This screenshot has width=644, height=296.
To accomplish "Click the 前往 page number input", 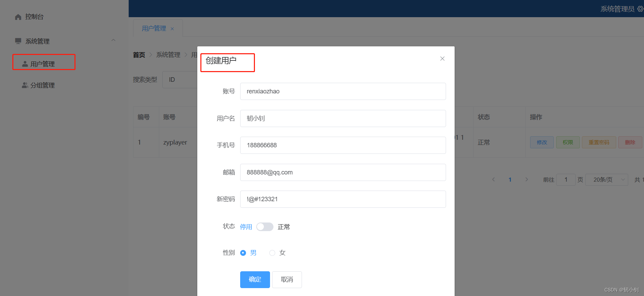I will tap(566, 180).
